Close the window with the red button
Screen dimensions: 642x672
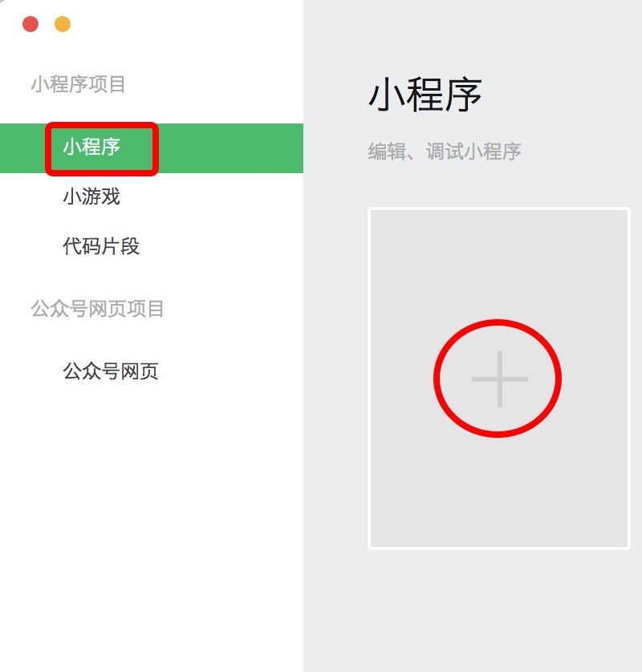tap(30, 24)
